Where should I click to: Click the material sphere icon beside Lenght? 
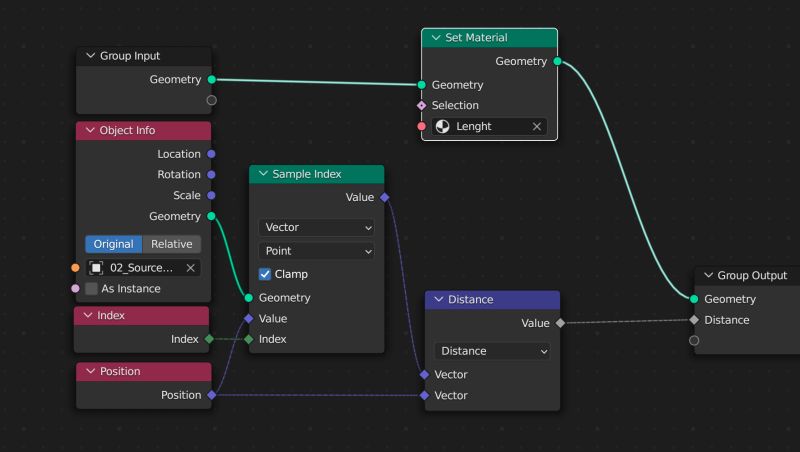(442, 127)
